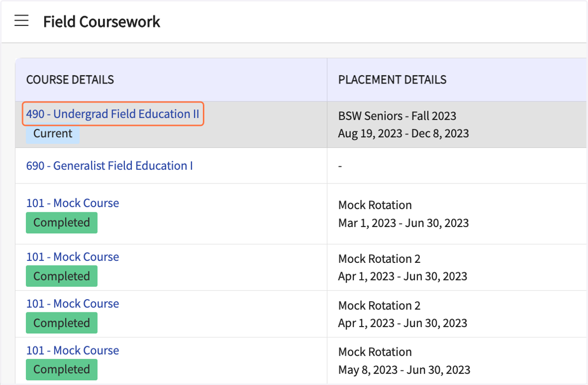The image size is (588, 385).
Task: Click the COURSE DETAILS column header
Action: coord(70,80)
